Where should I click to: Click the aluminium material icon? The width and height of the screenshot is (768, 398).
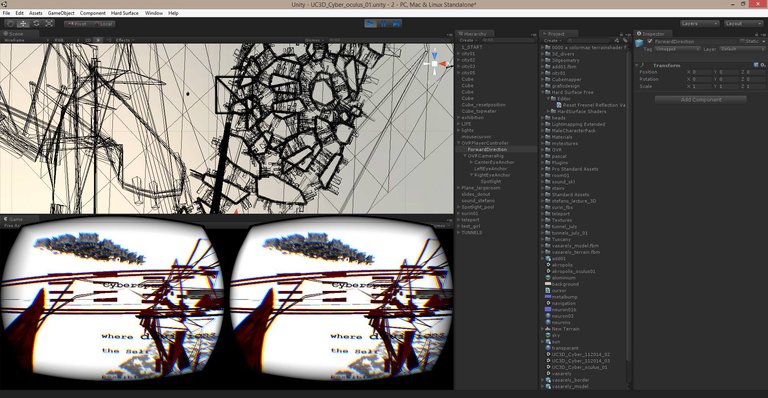click(x=548, y=278)
